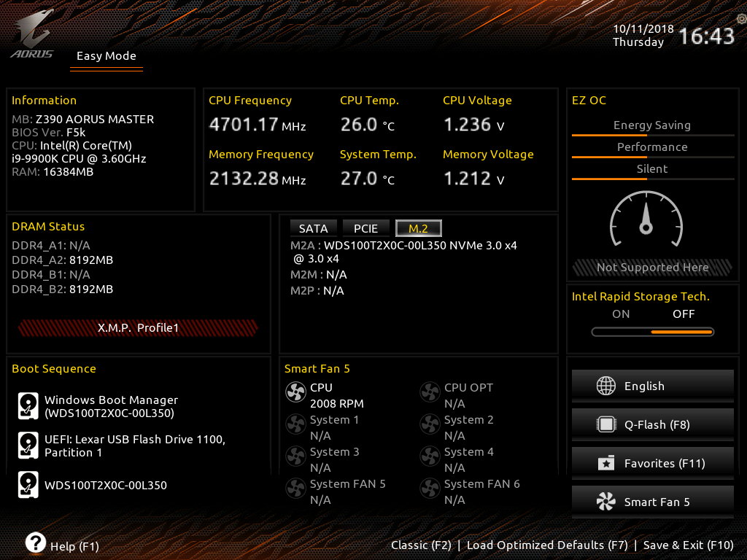Select Windows Boot Manager boot entry
The height and width of the screenshot is (560, 747).
(111, 406)
